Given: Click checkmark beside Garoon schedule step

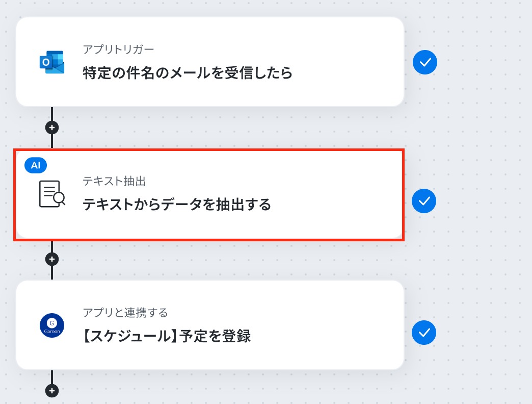Looking at the screenshot, I should pyautogui.click(x=424, y=333).
